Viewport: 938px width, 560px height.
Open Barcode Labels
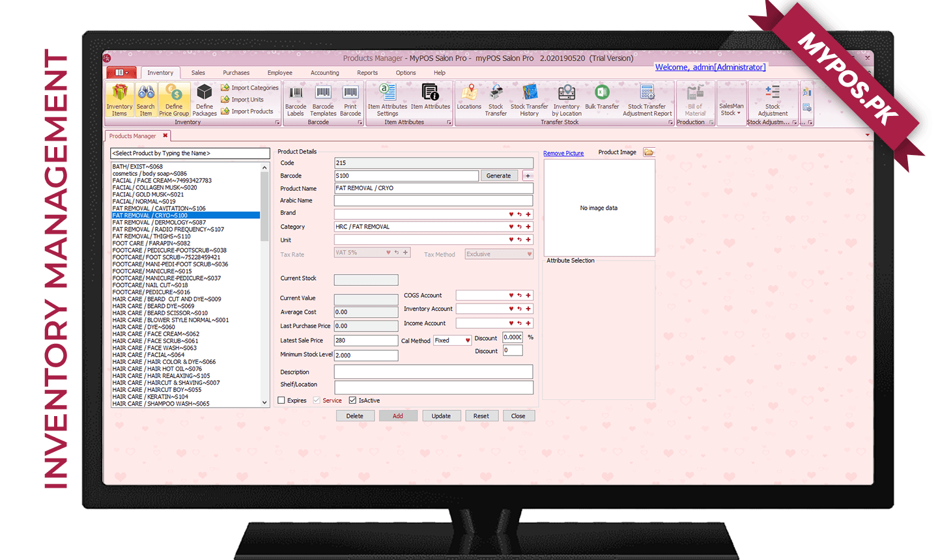coord(296,100)
